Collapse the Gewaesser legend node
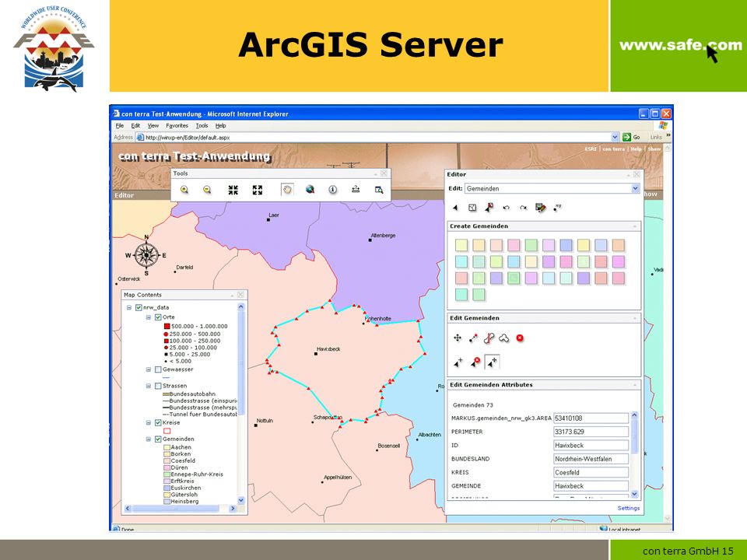Viewport: 747px width, 560px height. click(149, 369)
